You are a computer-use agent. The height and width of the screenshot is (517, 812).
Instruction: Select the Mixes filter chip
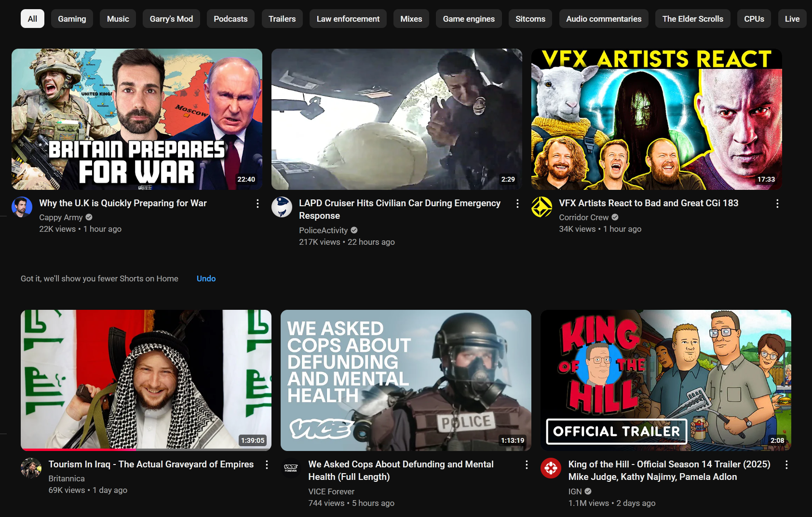pyautogui.click(x=411, y=19)
